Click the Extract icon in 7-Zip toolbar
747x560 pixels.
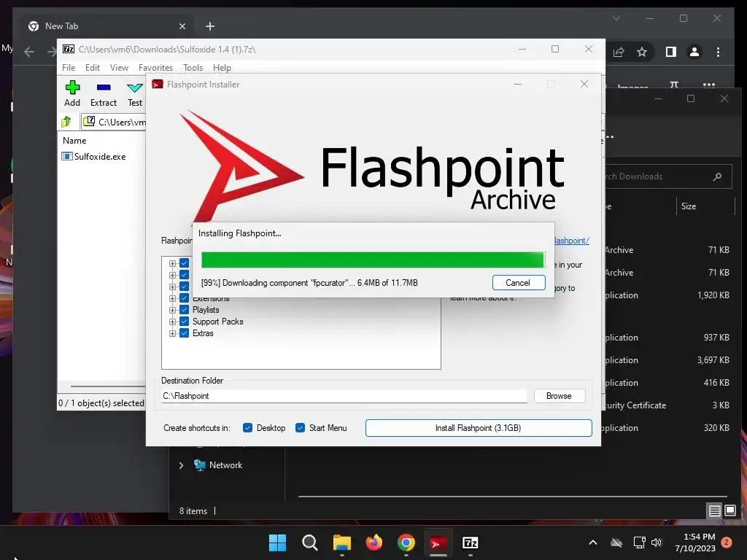104,87
